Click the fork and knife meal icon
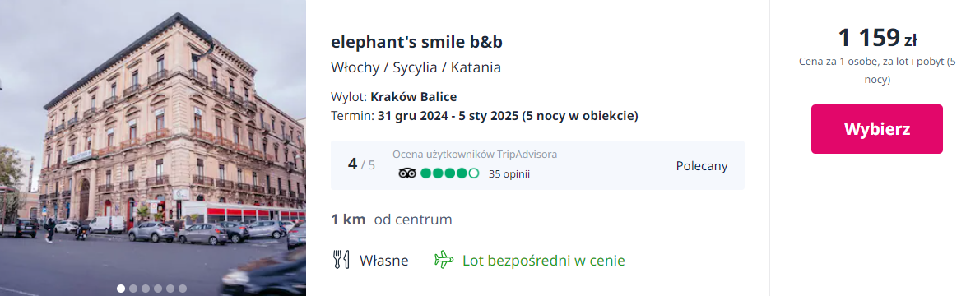Viewport: 980px width, 296px height. tap(341, 260)
